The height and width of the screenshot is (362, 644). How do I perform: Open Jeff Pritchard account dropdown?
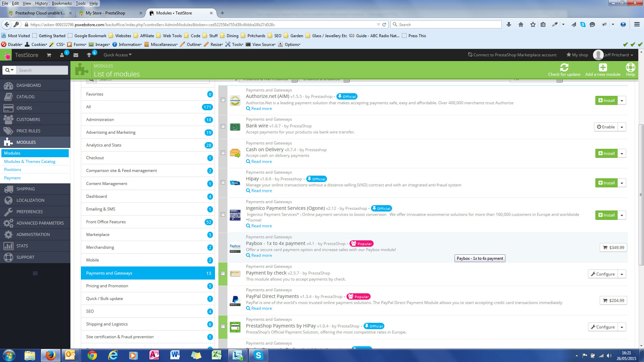[613, 55]
